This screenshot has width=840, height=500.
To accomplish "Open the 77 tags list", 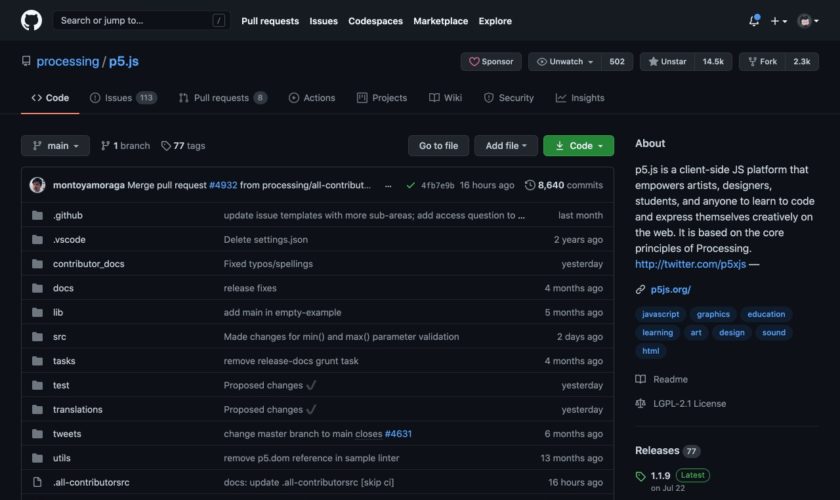I will coord(183,146).
